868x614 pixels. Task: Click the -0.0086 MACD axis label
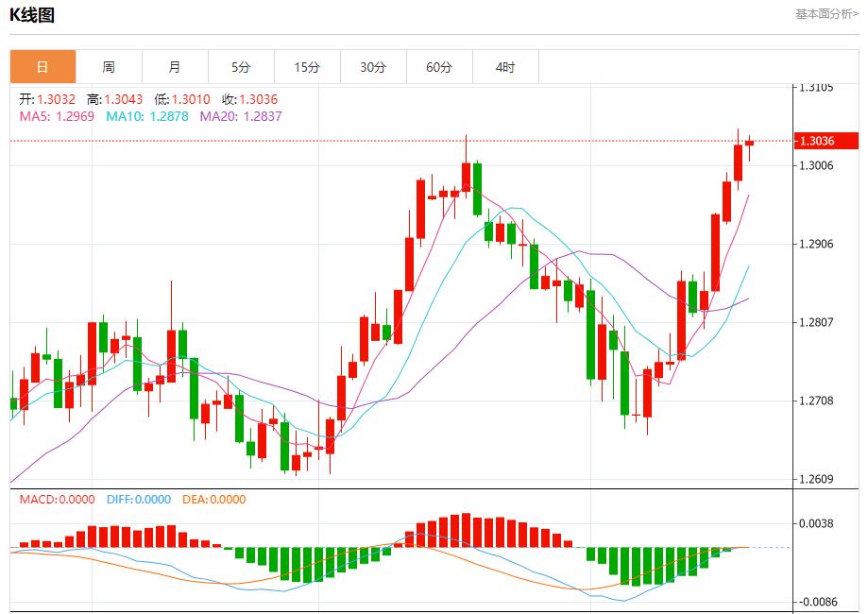[x=816, y=601]
